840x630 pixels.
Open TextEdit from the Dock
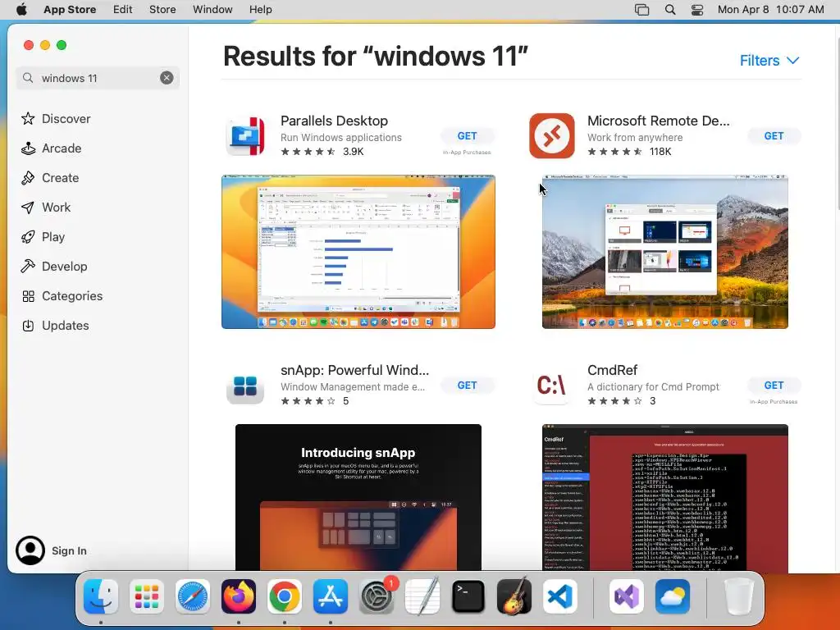click(x=422, y=596)
